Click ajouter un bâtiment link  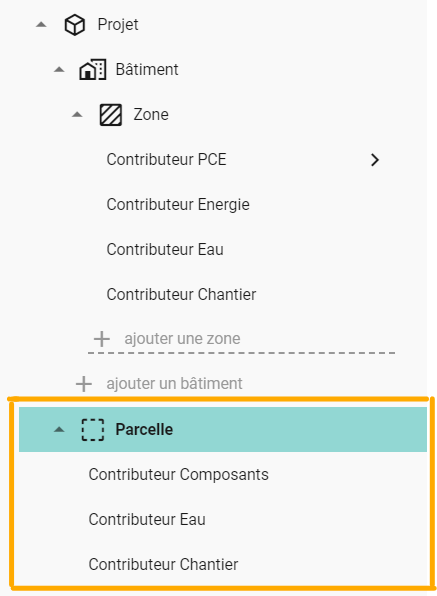tap(174, 384)
